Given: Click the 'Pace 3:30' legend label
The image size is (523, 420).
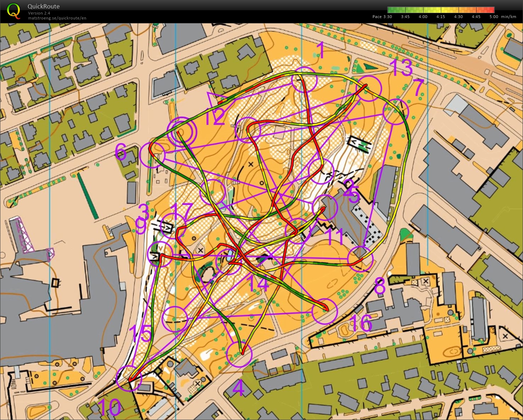Looking at the screenshot, I should point(382,17).
